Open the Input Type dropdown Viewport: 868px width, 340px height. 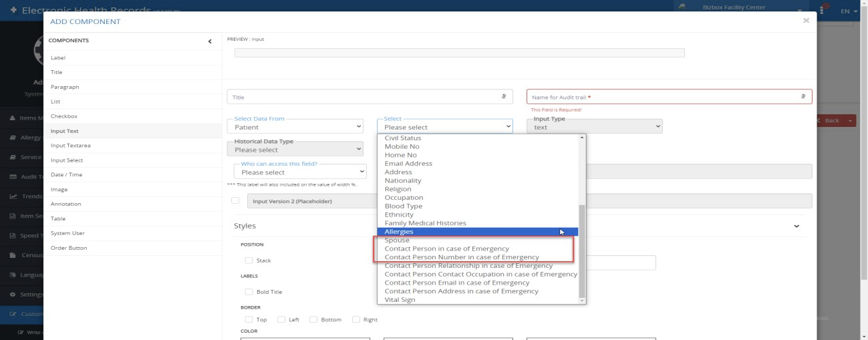(x=595, y=127)
